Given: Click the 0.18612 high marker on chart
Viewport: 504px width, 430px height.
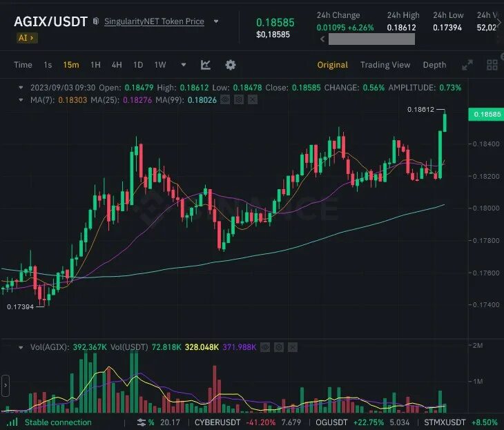Looking at the screenshot, I should (420, 110).
